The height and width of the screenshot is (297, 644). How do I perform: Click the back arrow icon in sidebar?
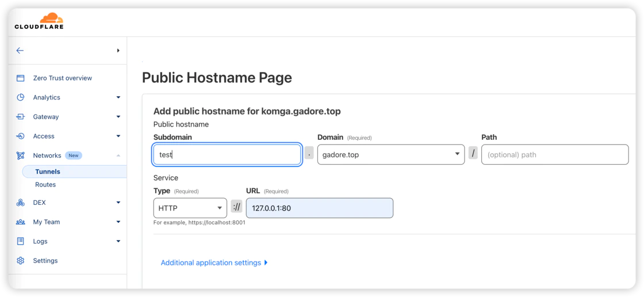20,51
